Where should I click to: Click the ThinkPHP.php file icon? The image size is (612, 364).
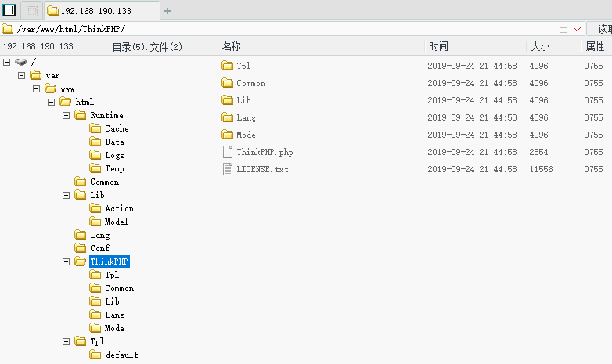coord(228,152)
